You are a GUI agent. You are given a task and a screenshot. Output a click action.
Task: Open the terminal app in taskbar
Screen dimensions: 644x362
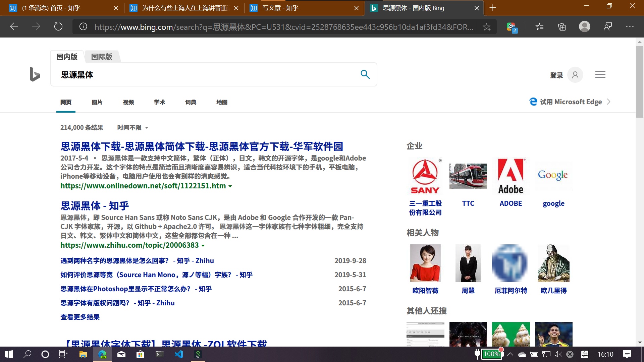tap(159, 354)
